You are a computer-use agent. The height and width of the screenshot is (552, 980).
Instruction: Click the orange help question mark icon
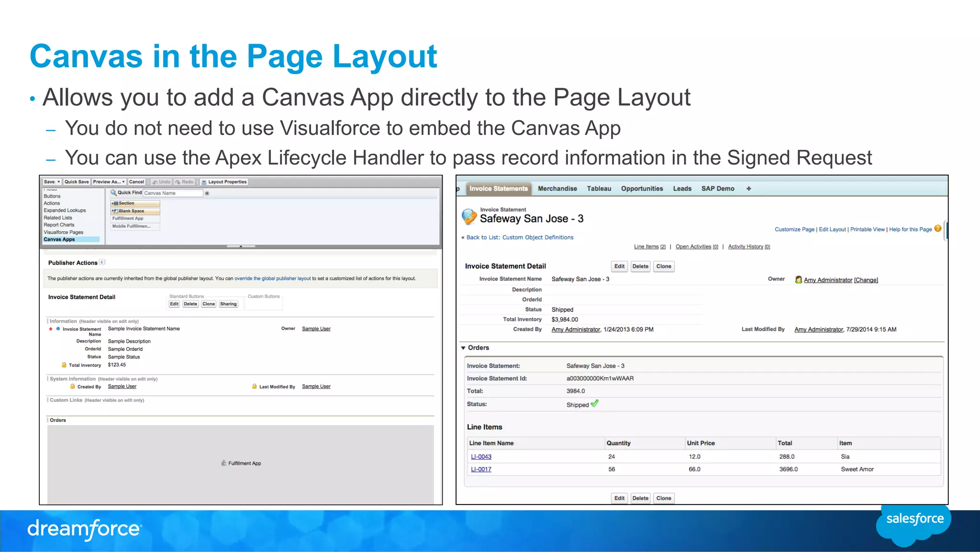click(938, 229)
